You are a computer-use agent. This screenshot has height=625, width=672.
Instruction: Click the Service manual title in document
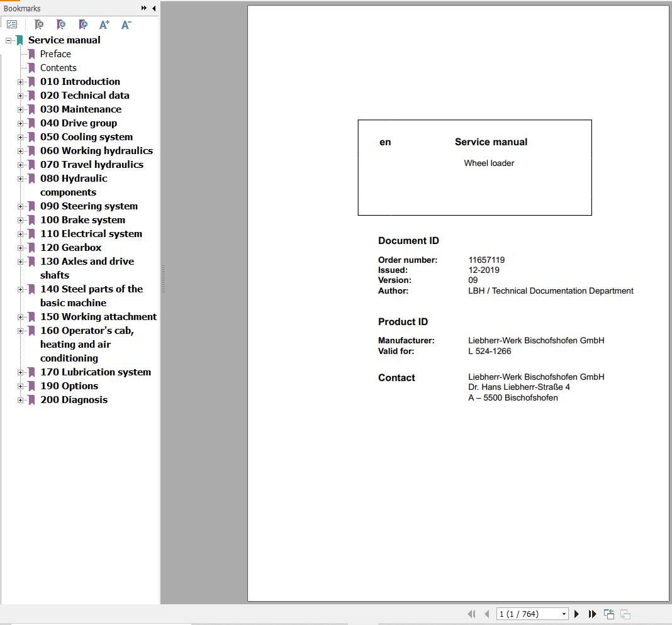(491, 142)
